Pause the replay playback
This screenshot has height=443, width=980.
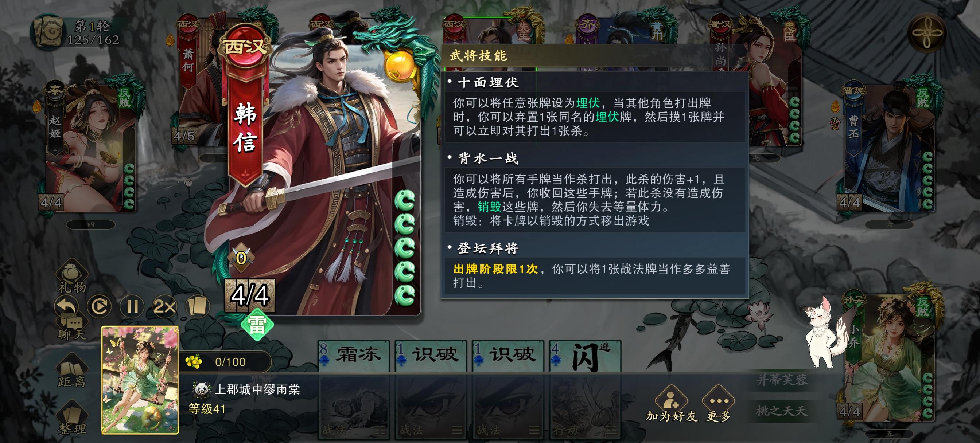(x=132, y=306)
